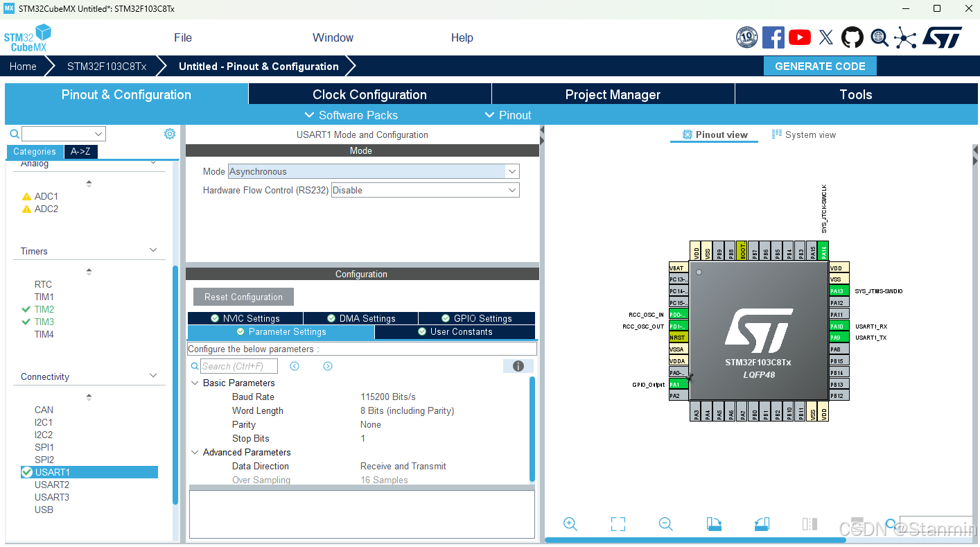The height and width of the screenshot is (547, 980).
Task: Click the globe search icon in header
Action: coord(880,37)
